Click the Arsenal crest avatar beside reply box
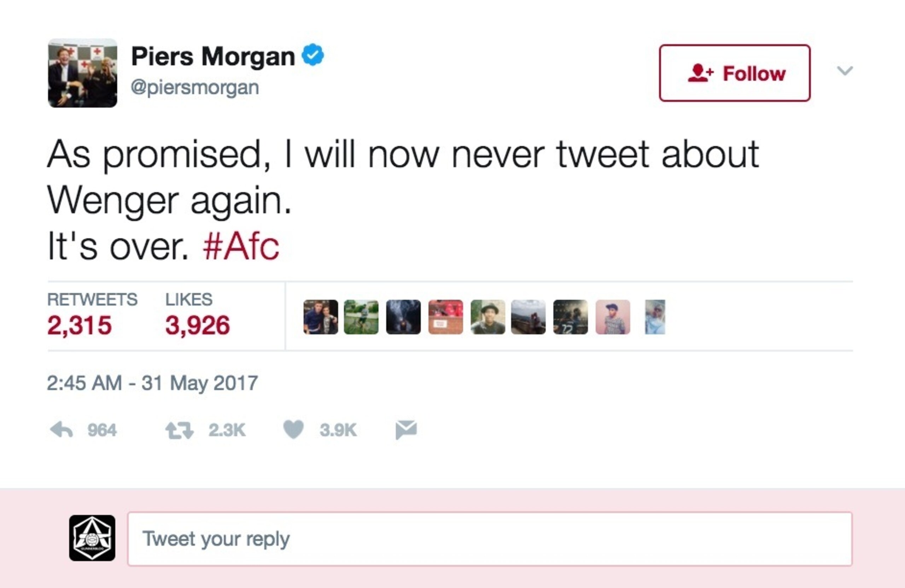The width and height of the screenshot is (905, 588). (92, 538)
